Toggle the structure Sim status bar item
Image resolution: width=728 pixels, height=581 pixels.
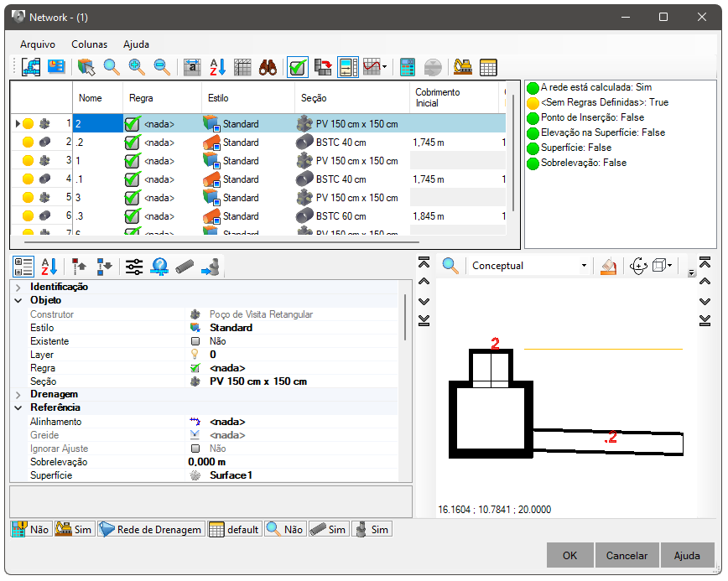coord(372,530)
